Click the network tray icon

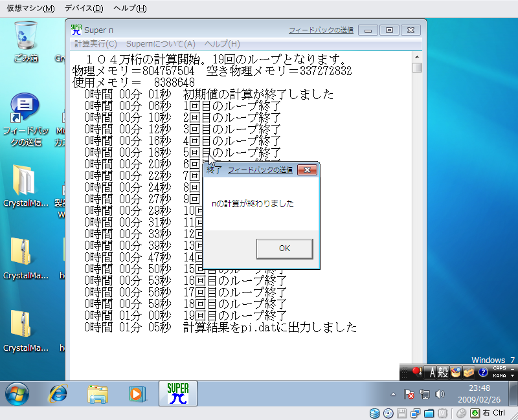424,394
